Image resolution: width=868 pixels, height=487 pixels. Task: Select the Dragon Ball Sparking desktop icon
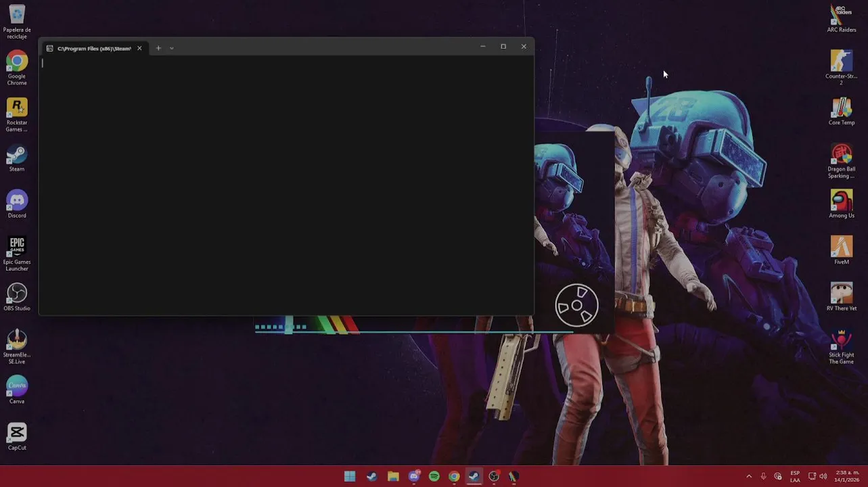[x=842, y=162]
